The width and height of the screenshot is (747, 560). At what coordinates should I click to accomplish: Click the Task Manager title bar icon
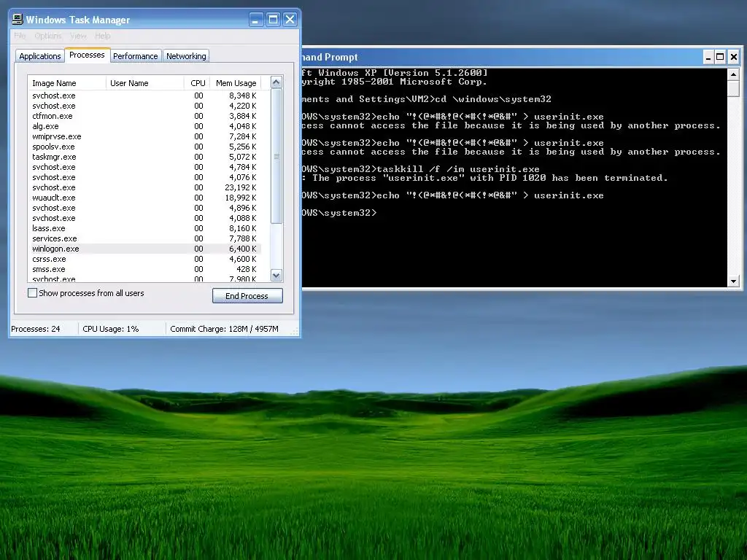[18, 19]
